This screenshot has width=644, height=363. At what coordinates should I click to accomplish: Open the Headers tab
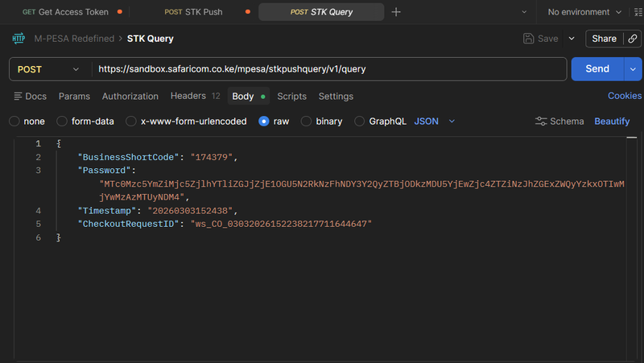point(195,96)
